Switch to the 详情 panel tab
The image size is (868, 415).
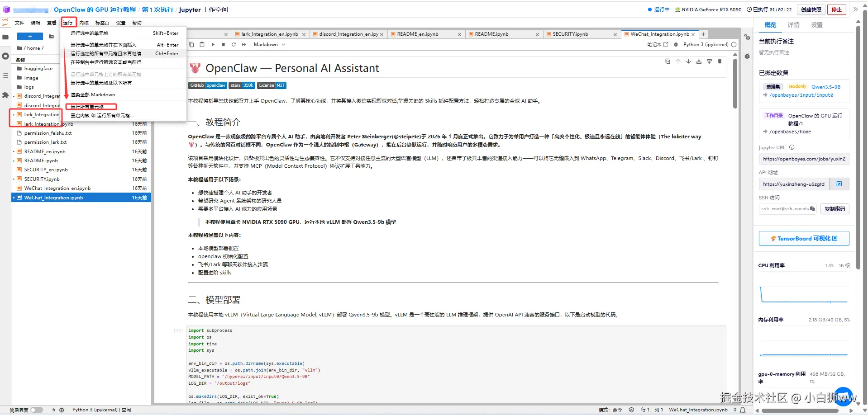[x=793, y=25]
